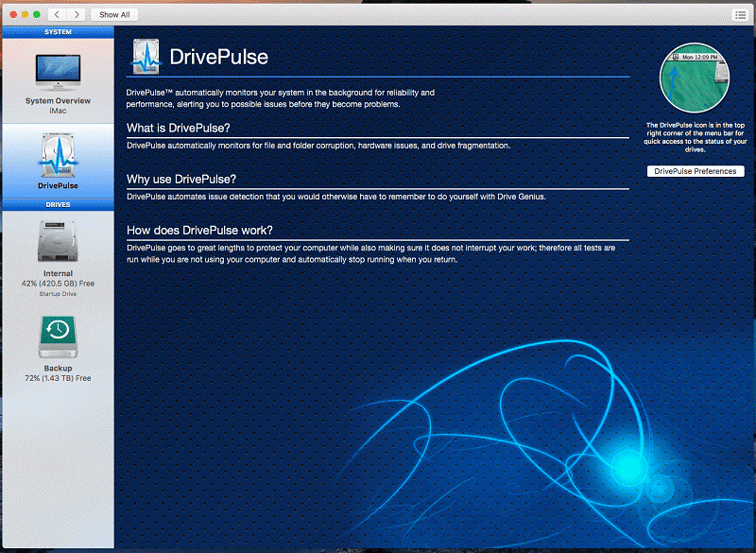The image size is (756, 553).
Task: Click the menu bar preview thumbnail
Action: pyautogui.click(x=695, y=78)
